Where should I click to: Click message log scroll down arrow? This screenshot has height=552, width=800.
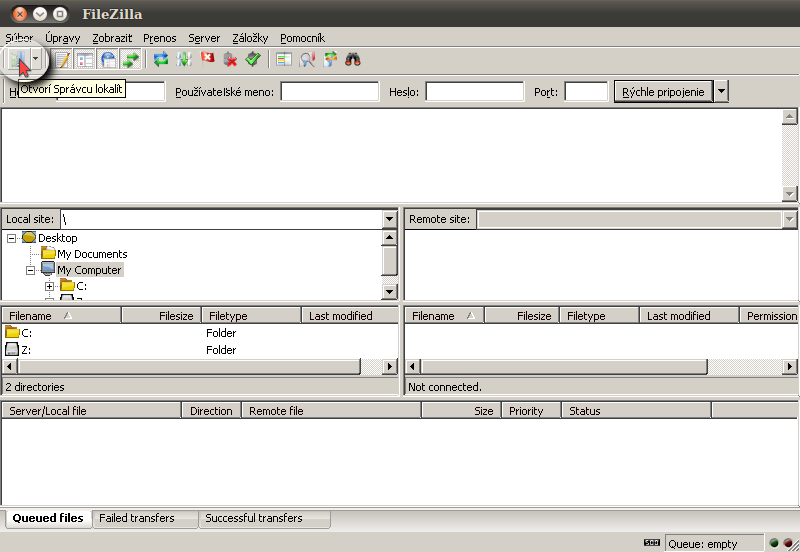point(789,193)
